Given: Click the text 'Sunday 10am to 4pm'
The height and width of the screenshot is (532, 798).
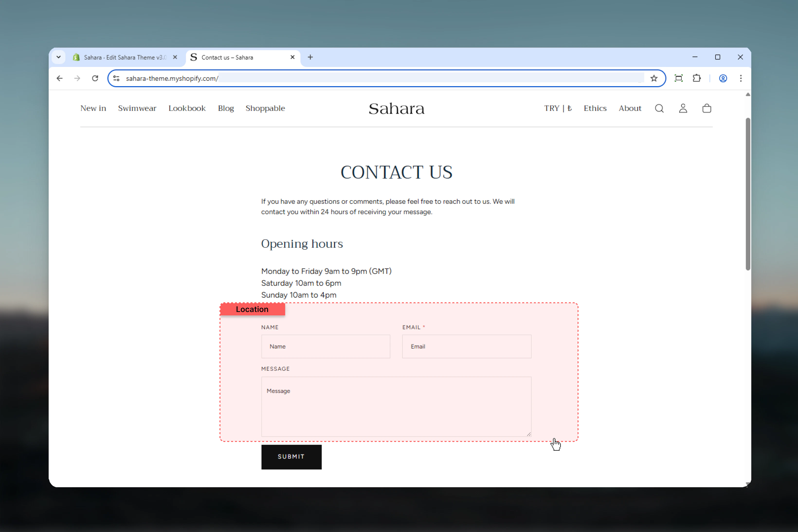Looking at the screenshot, I should click(299, 295).
